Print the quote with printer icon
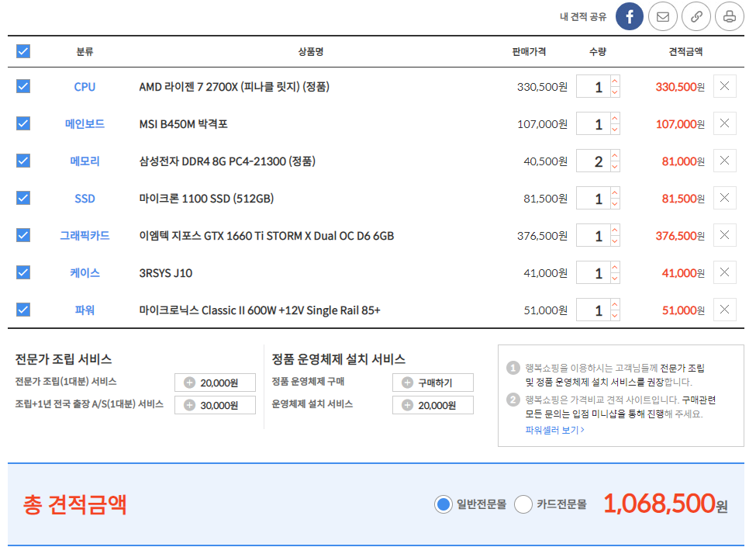 coord(729,16)
